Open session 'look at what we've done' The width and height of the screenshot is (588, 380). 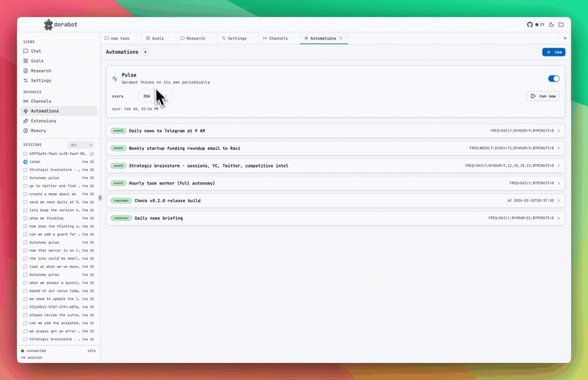(x=59, y=267)
